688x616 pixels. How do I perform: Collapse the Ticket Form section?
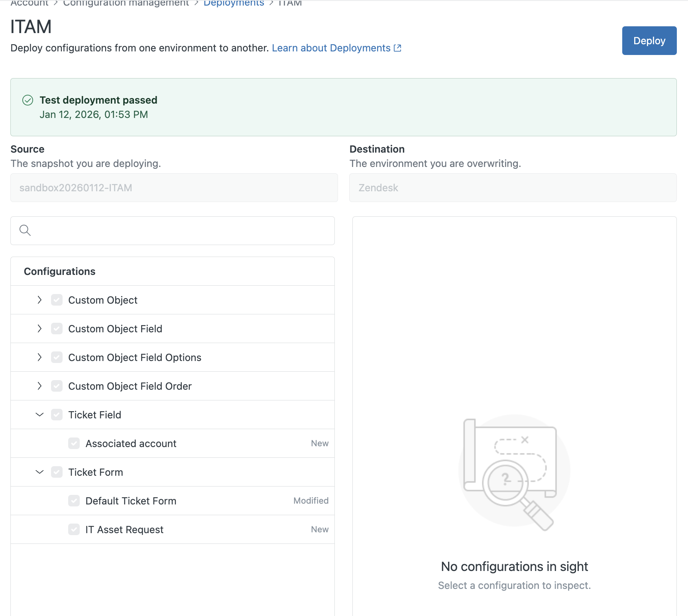[x=39, y=472]
